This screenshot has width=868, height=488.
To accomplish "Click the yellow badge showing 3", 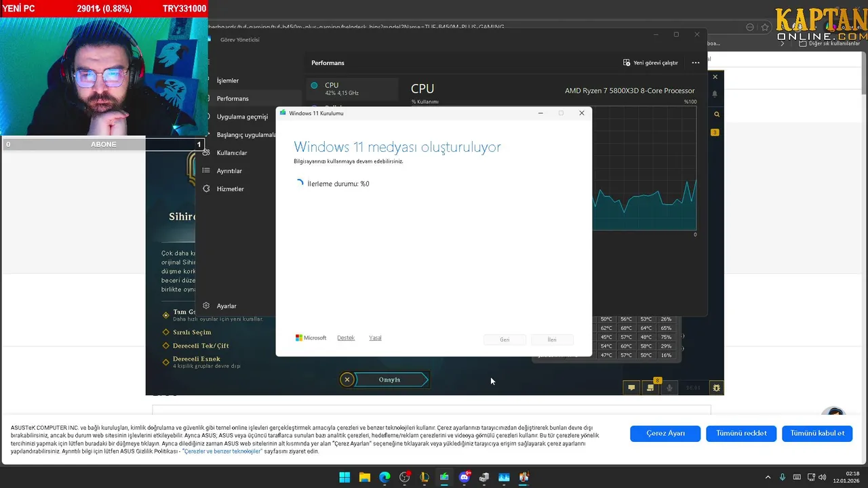I will (x=715, y=132).
